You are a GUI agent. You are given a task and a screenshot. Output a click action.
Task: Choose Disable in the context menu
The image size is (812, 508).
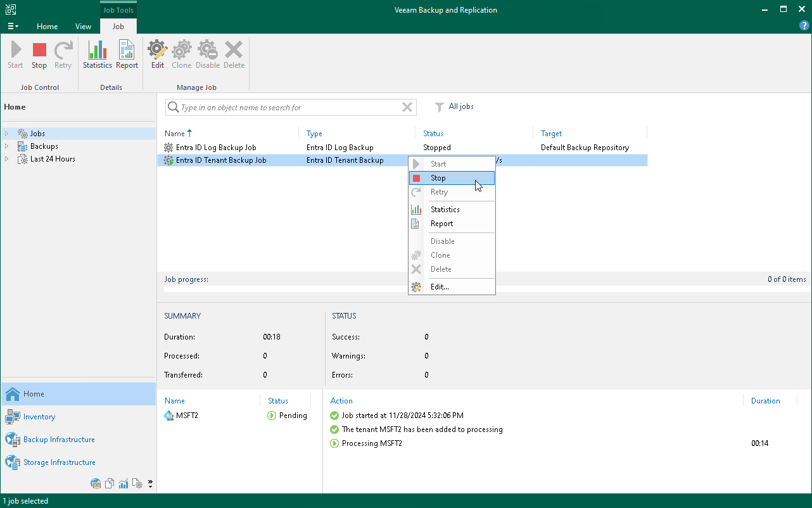tap(452, 241)
